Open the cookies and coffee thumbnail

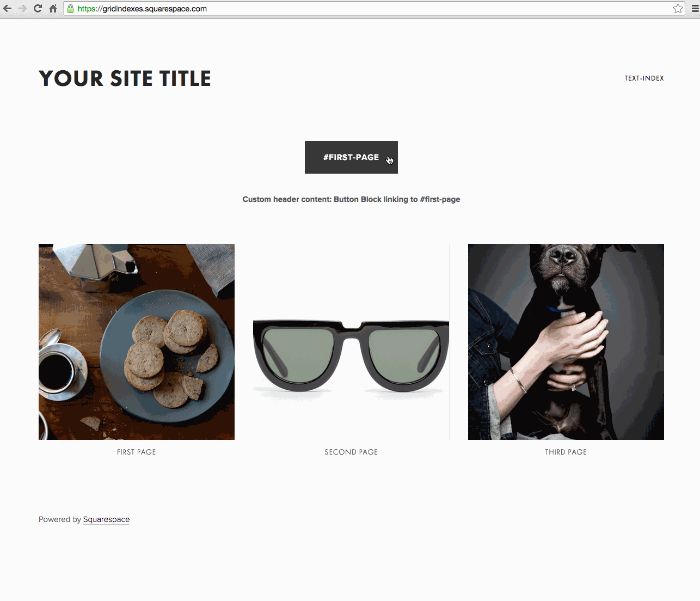137,342
